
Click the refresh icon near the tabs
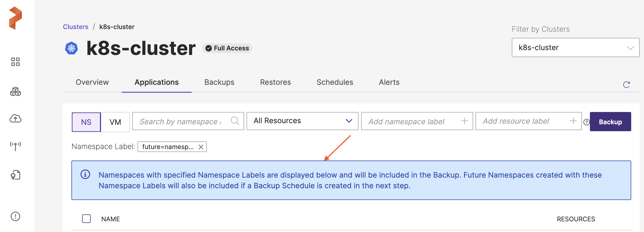(626, 85)
